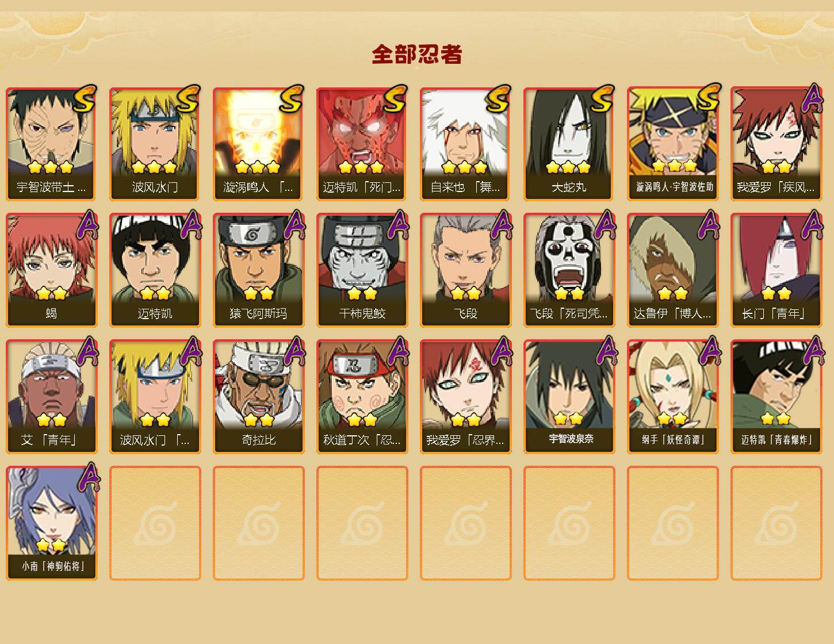
Task: Click the 全部忍者 heading
Action: click(x=417, y=54)
